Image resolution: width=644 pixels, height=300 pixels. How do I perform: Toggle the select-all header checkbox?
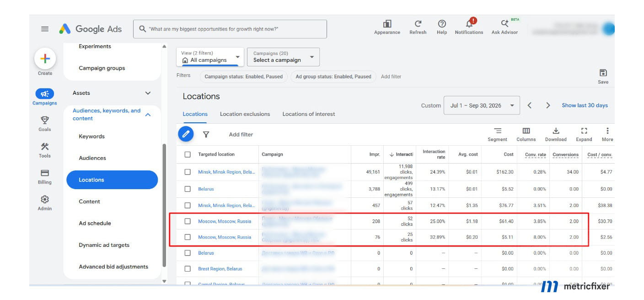point(188,154)
